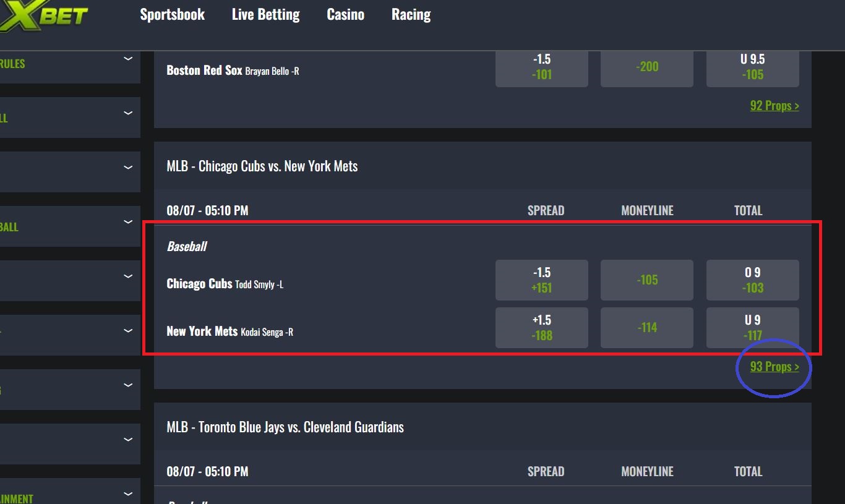Choose the New York Mets moneyline at -114
Screen dimensions: 845x504
pyautogui.click(x=647, y=328)
